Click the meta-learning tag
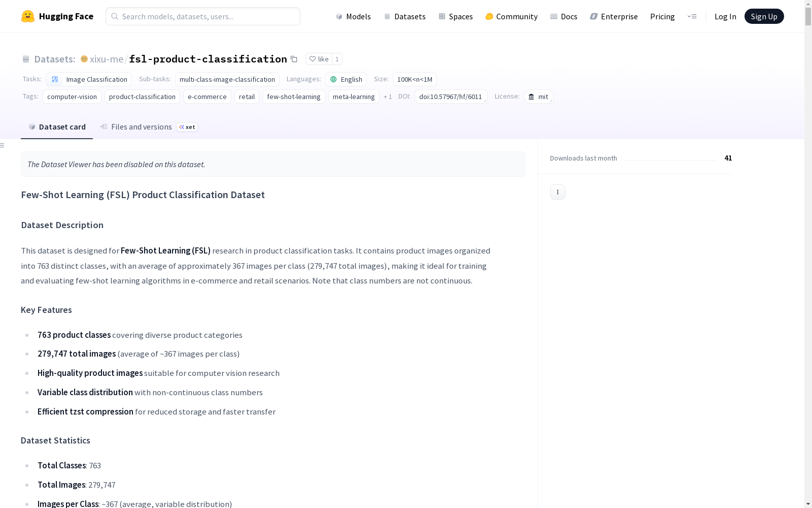The width and height of the screenshot is (812, 508). [354, 97]
